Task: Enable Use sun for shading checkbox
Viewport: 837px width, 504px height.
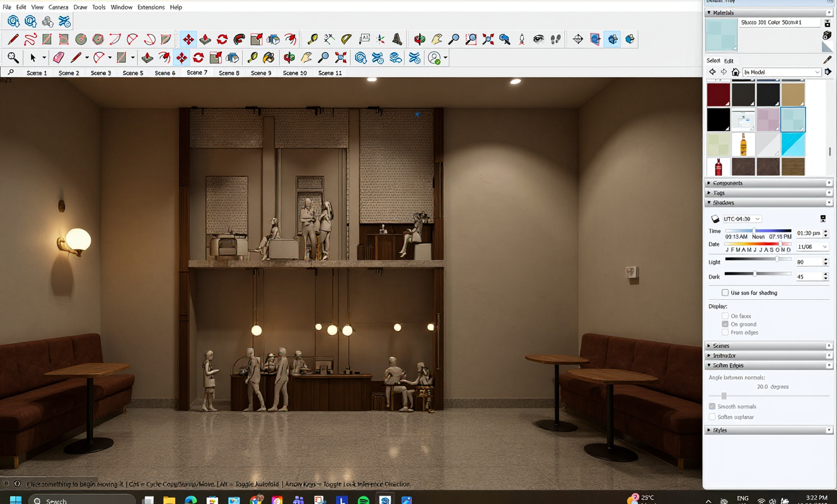Action: [725, 293]
